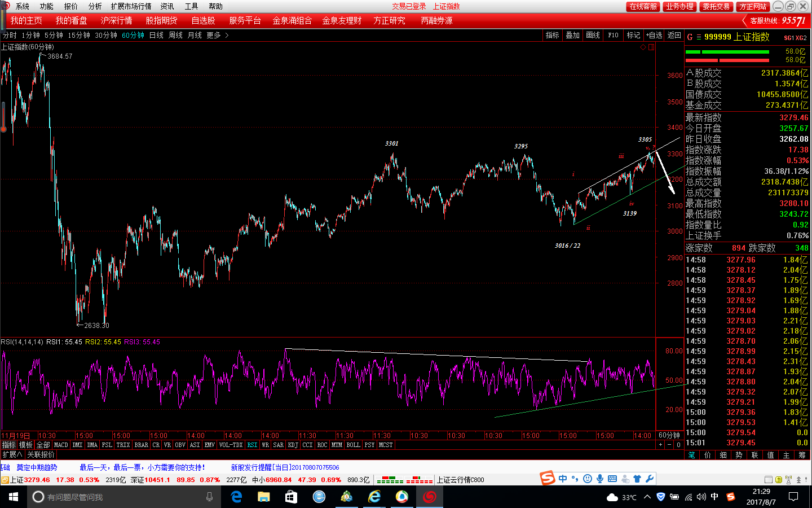Open the 叠加 overlay option
812x508 pixels.
coord(572,35)
